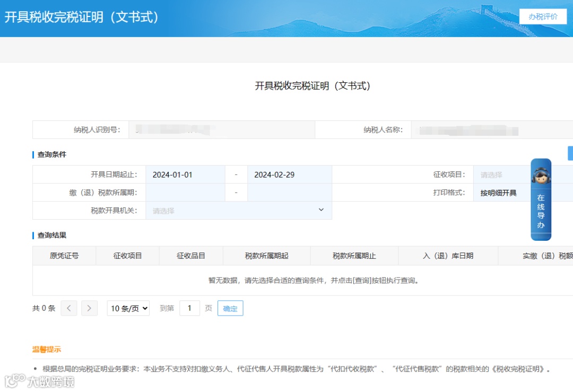This screenshot has height=392, width=573.
Task: Click the 确定 page jump button
Action: click(230, 308)
